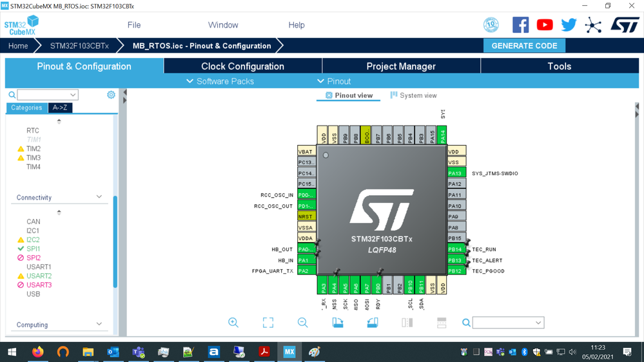Switch to System view
The height and width of the screenshot is (362, 644).
pos(414,95)
